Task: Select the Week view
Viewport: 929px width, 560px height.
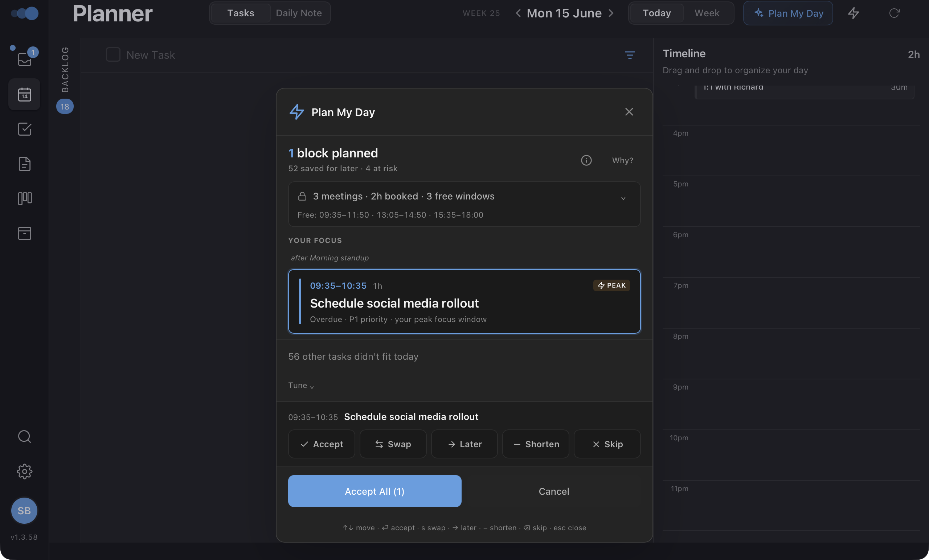Action: [x=707, y=13]
